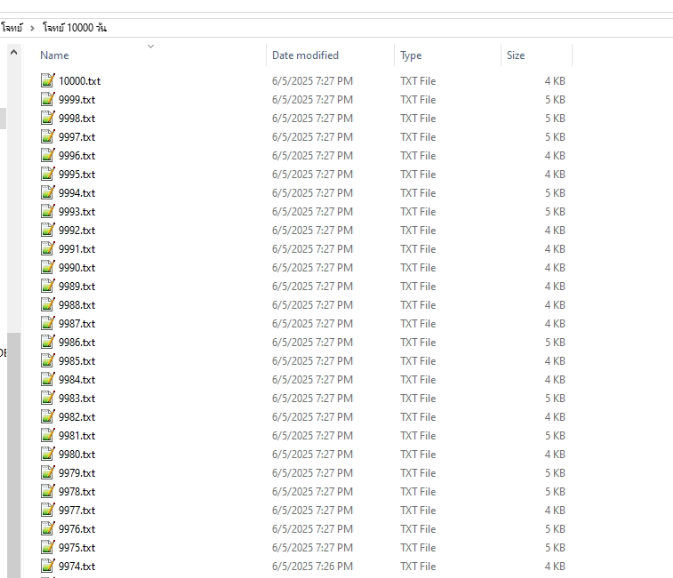Click the TXT File type of 9994.txt
The image size is (673, 578).
[418, 193]
